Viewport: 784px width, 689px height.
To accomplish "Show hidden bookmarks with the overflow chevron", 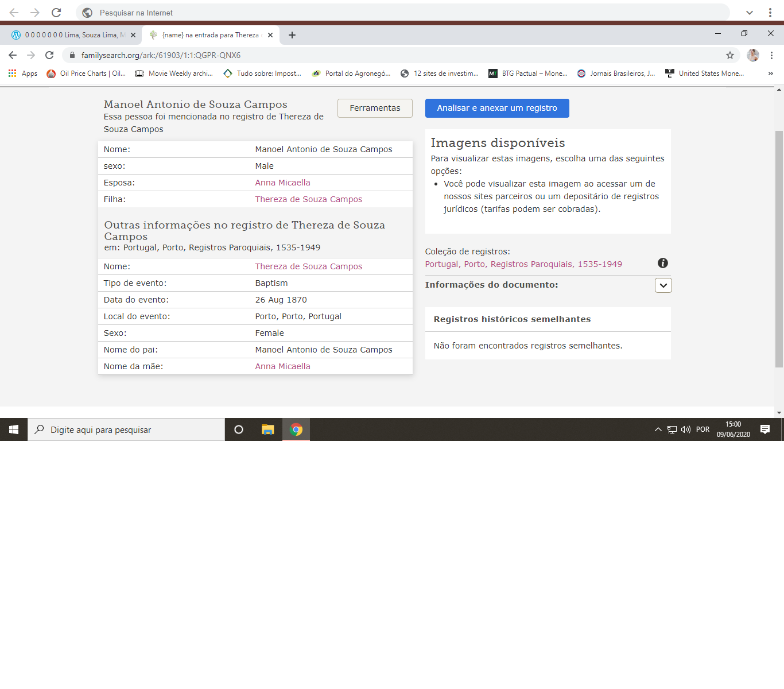I will point(770,73).
